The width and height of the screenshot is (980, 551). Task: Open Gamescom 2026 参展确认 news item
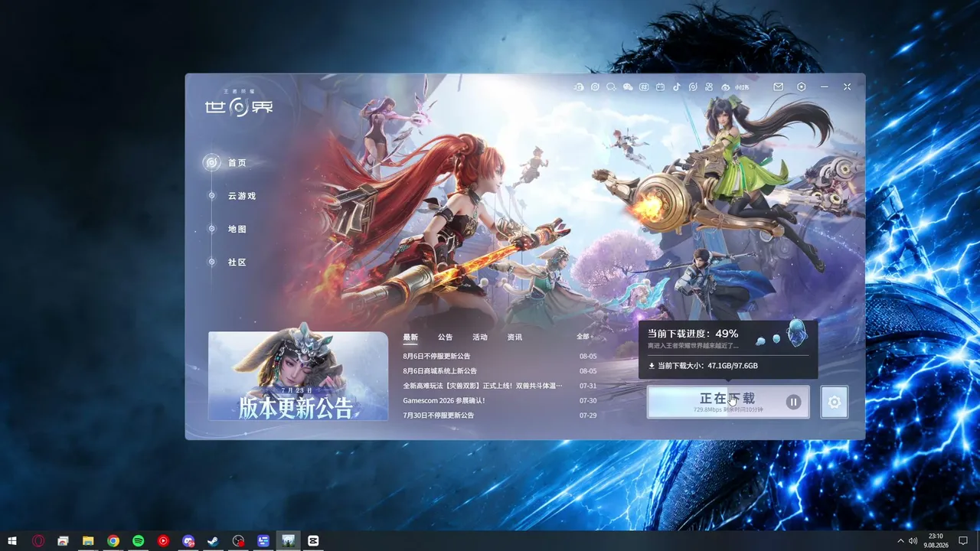tap(444, 400)
